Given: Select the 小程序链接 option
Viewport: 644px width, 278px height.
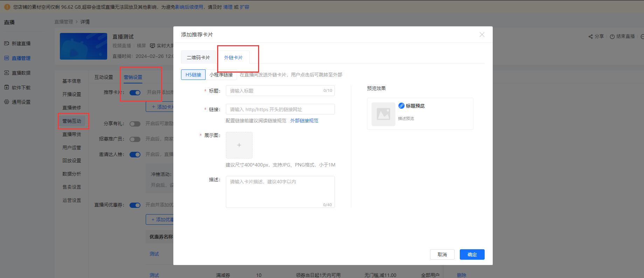Looking at the screenshot, I should coord(221,75).
